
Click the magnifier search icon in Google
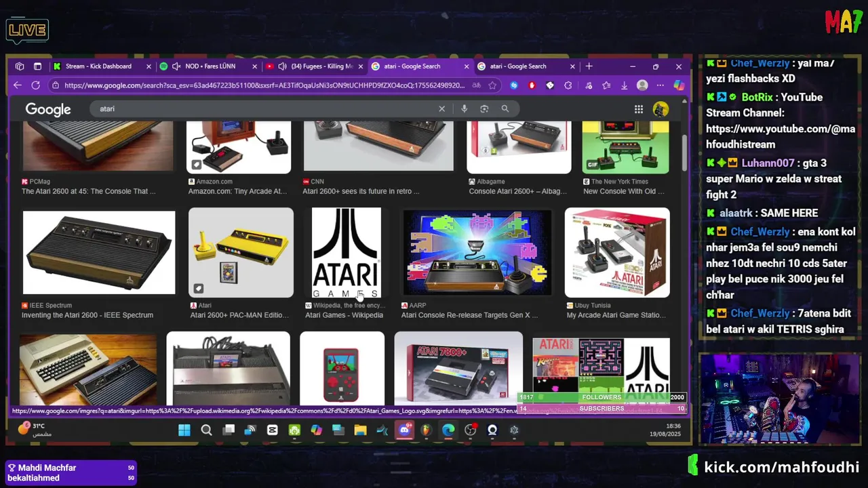coord(505,108)
